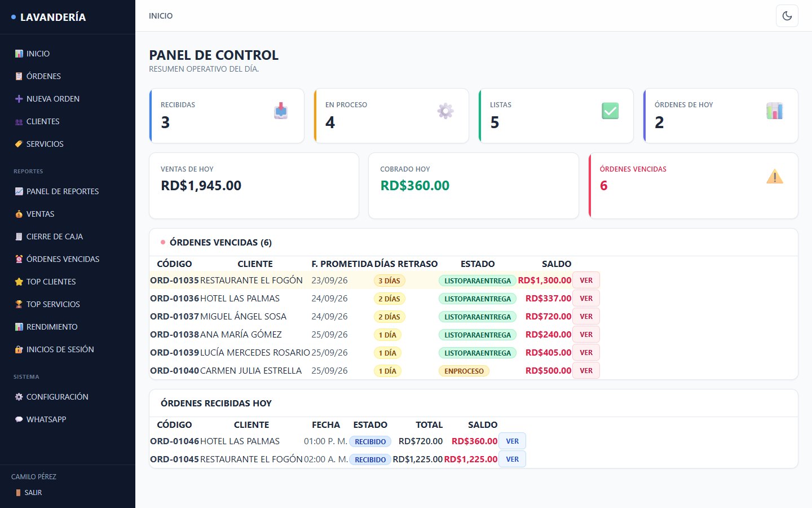Image resolution: width=812 pixels, height=508 pixels.
Task: Click the Listas summary card
Action: 556,116
